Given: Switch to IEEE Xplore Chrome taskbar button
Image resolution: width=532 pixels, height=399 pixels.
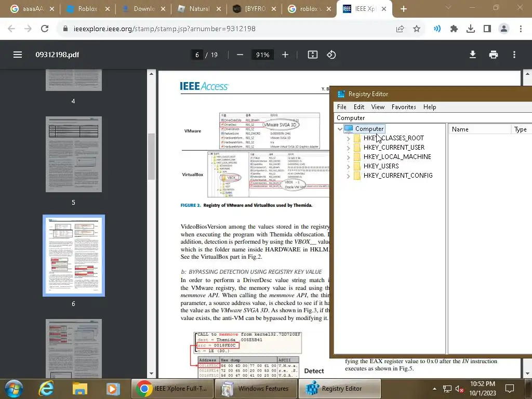Looking at the screenshot, I should [x=172, y=389].
